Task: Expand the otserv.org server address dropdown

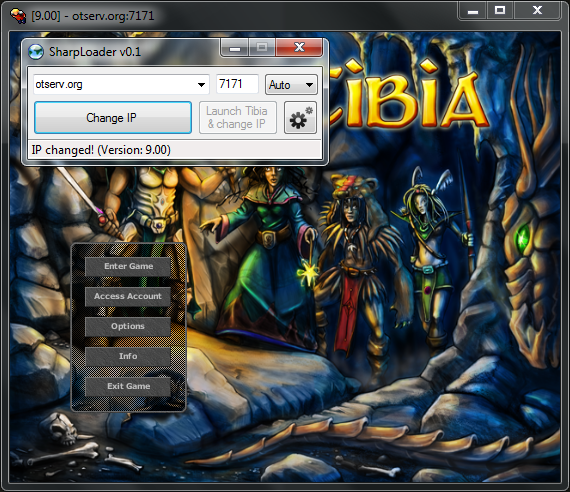Action: [x=201, y=85]
